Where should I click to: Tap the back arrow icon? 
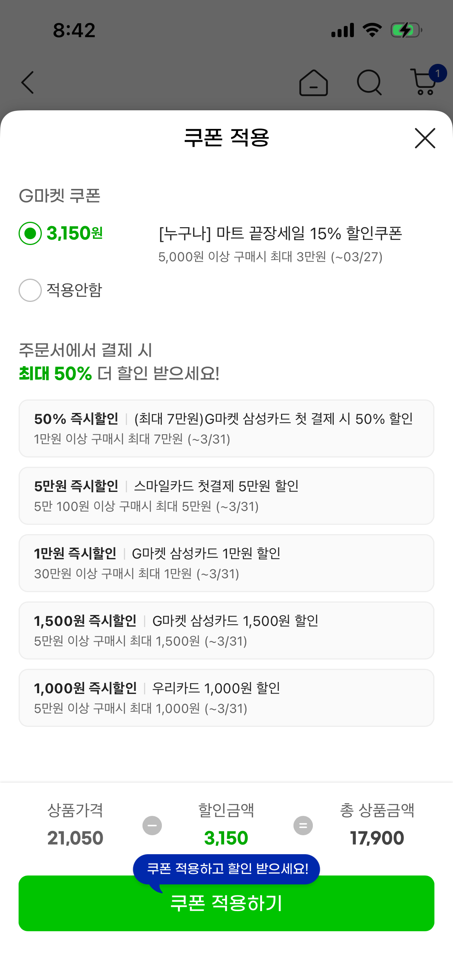click(27, 82)
